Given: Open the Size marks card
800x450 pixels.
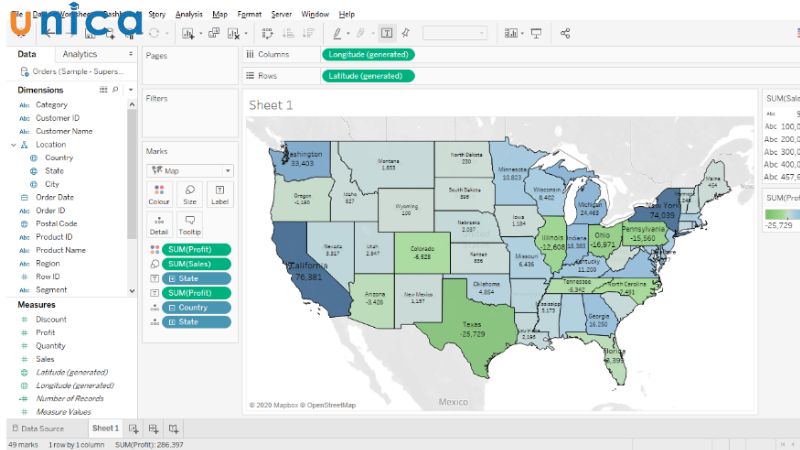Looking at the screenshot, I should pyautogui.click(x=190, y=193).
